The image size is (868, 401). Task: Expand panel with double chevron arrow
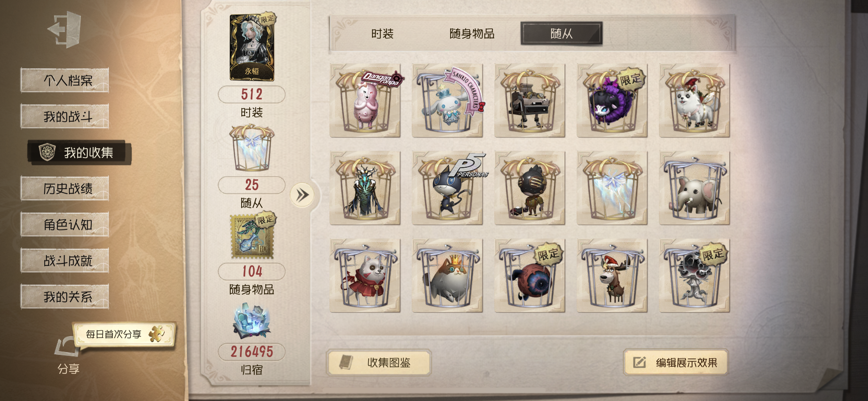coord(302,195)
